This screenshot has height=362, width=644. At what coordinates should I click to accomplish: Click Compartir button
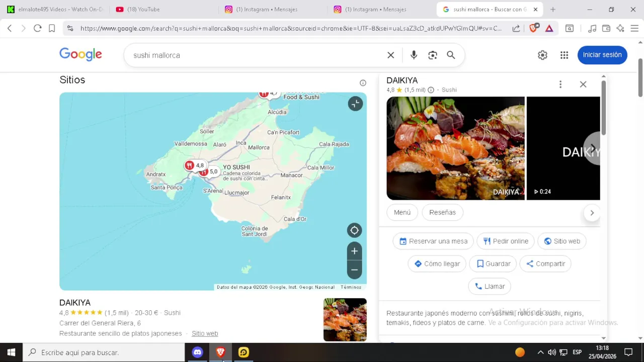pyautogui.click(x=545, y=263)
